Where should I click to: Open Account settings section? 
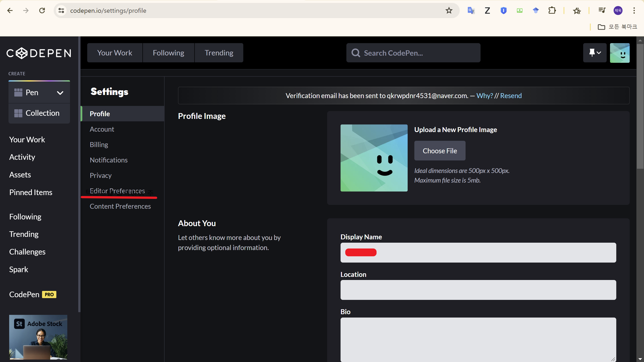102,129
